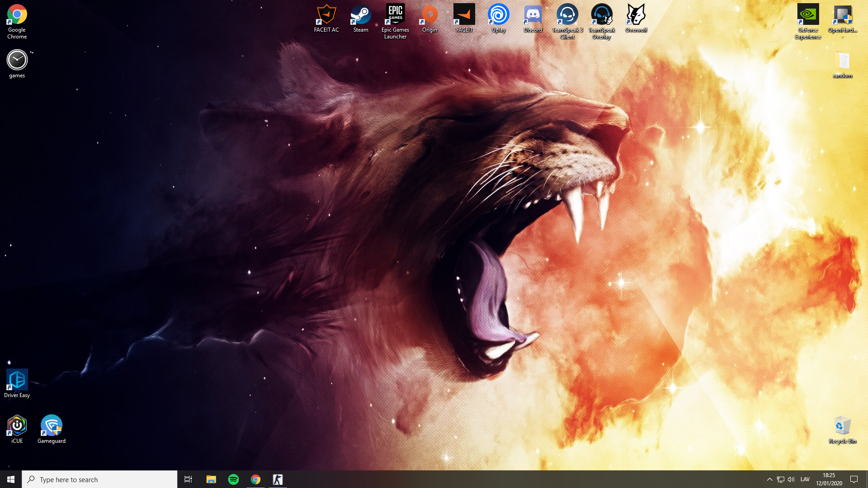Open clock and calendar flyout
The height and width of the screenshot is (488, 868).
829,479
